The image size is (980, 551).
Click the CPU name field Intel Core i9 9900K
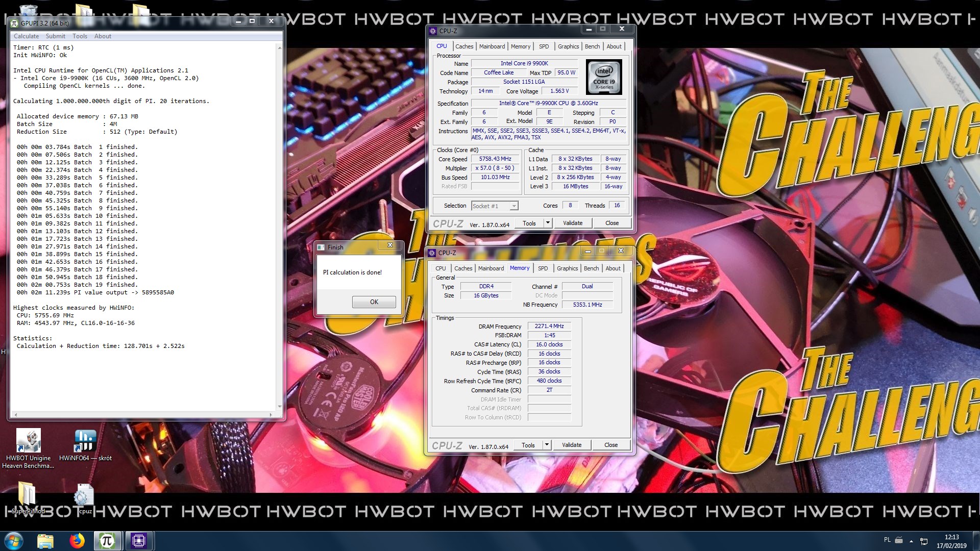(x=524, y=64)
